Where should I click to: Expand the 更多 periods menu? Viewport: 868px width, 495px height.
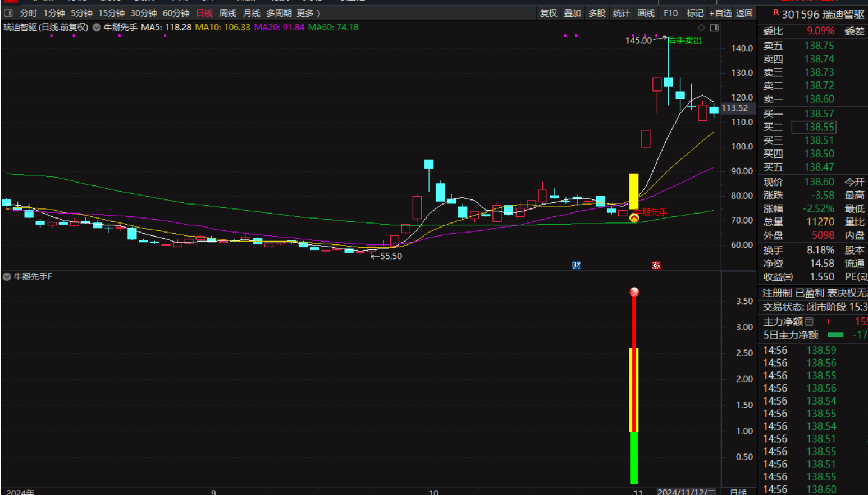click(308, 13)
